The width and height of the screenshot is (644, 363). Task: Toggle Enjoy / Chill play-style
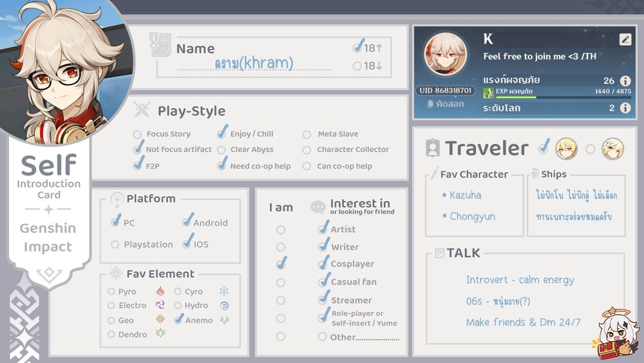tap(222, 132)
